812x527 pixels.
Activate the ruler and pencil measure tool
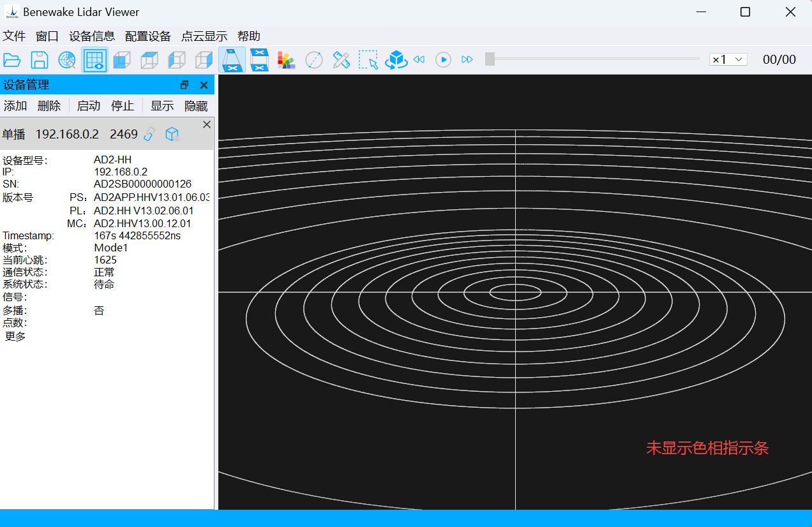point(342,60)
